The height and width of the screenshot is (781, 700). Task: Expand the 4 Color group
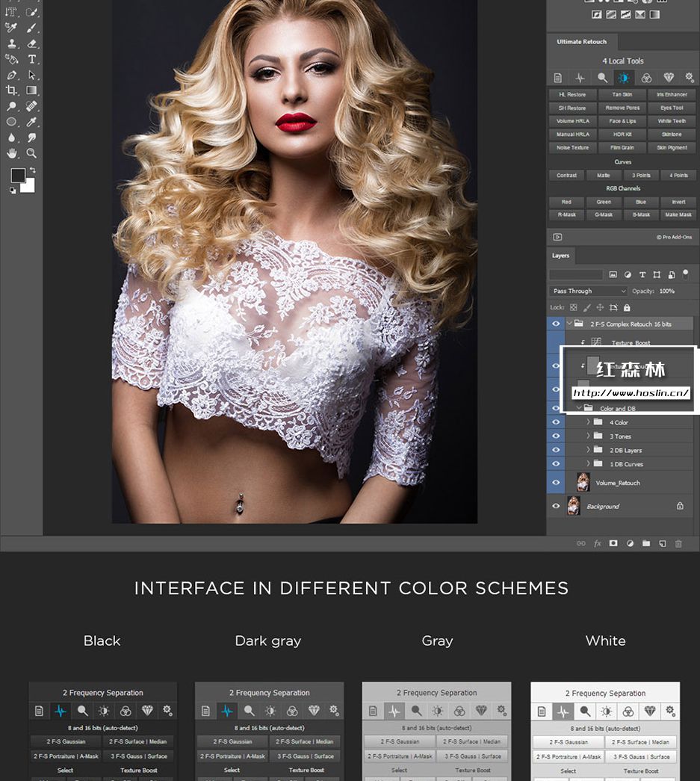click(x=588, y=422)
